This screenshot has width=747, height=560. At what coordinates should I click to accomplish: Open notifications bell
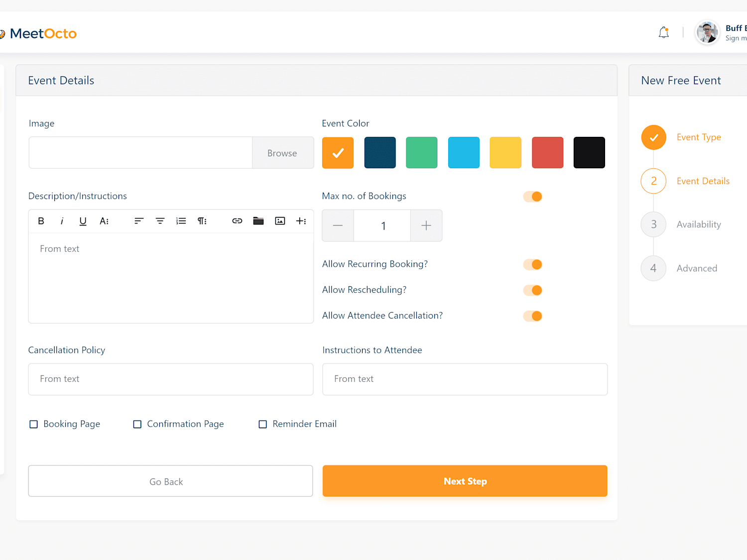[663, 33]
